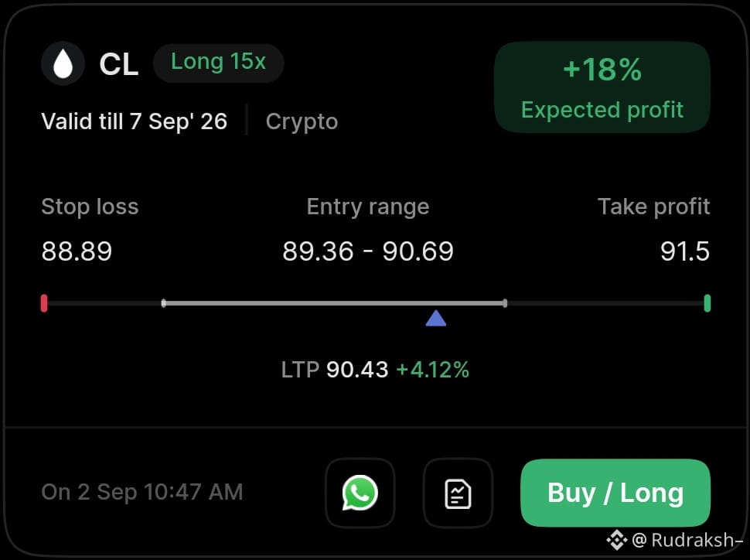The image size is (750, 560).
Task: Click the take profit value 91.5
Action: point(685,251)
